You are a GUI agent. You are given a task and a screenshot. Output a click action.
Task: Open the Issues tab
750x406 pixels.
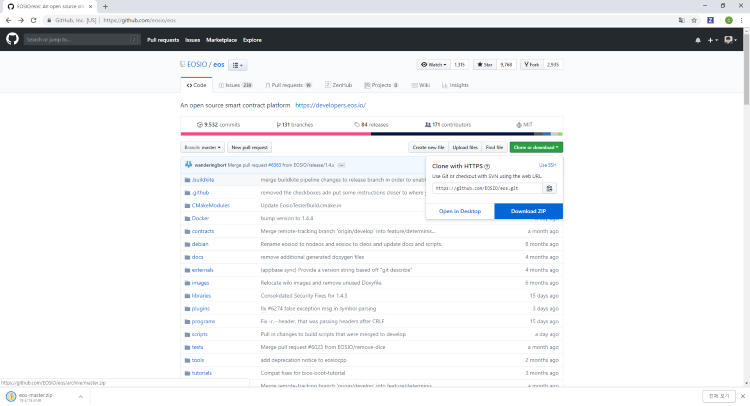(235, 85)
